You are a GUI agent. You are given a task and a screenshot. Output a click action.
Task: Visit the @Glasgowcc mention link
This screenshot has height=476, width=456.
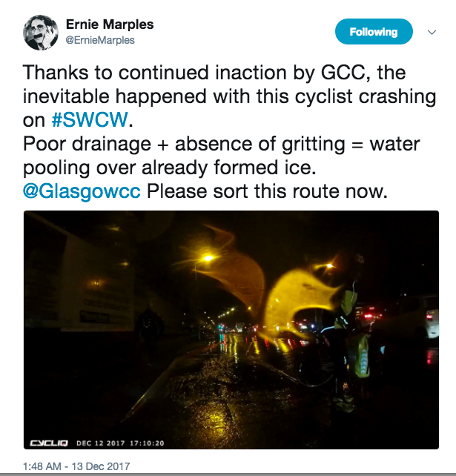coord(82,191)
